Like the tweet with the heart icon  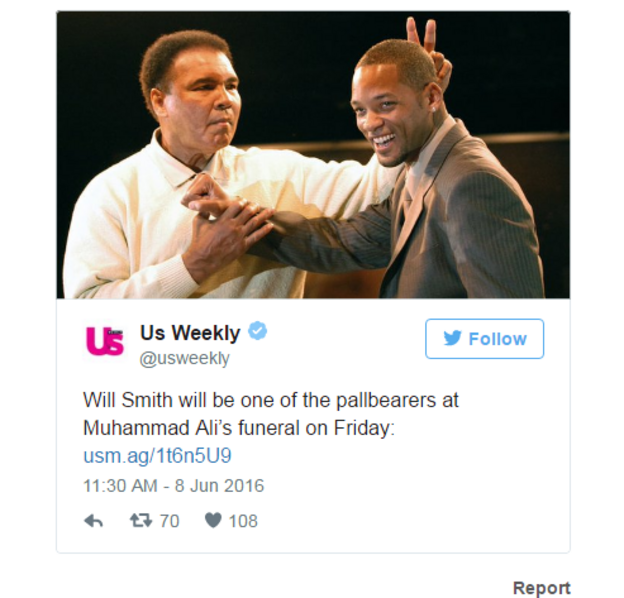[x=213, y=520]
